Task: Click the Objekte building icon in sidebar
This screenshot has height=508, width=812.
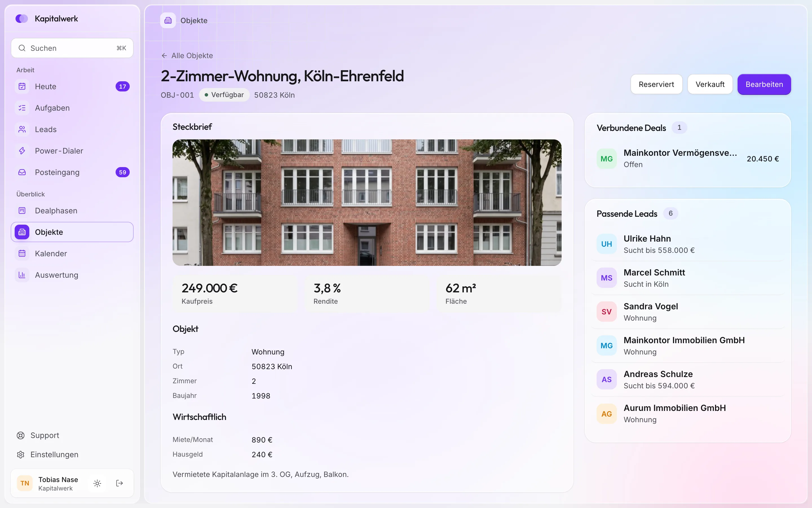Action: (x=22, y=232)
